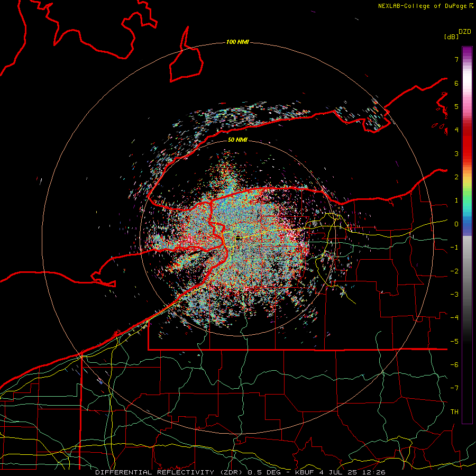
Task: Click the 5 value on the color scale
Action: (456, 106)
